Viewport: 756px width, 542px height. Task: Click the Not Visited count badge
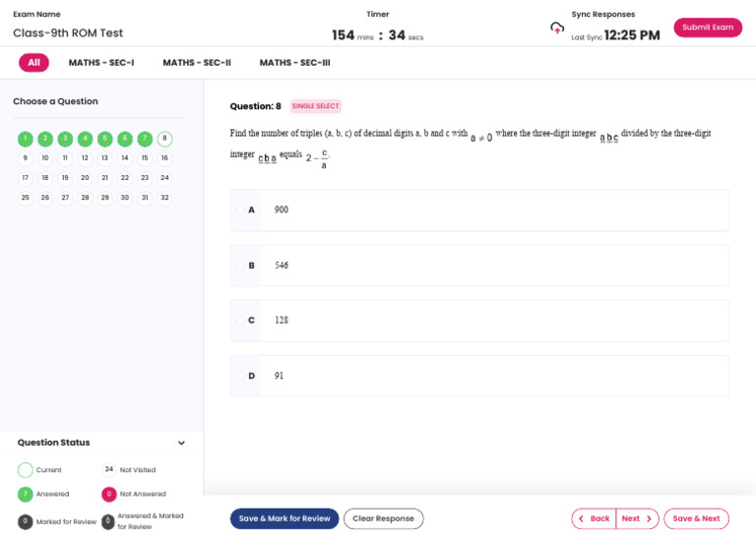108,470
